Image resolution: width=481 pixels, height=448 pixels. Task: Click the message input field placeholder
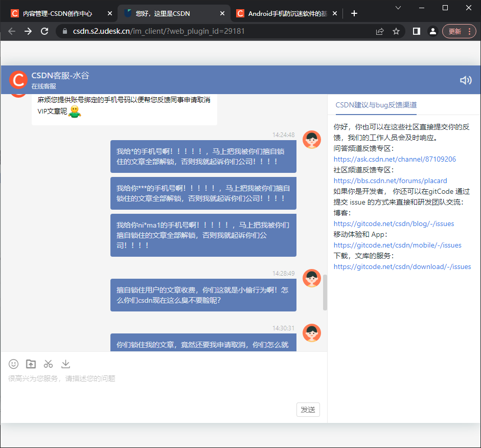point(62,378)
